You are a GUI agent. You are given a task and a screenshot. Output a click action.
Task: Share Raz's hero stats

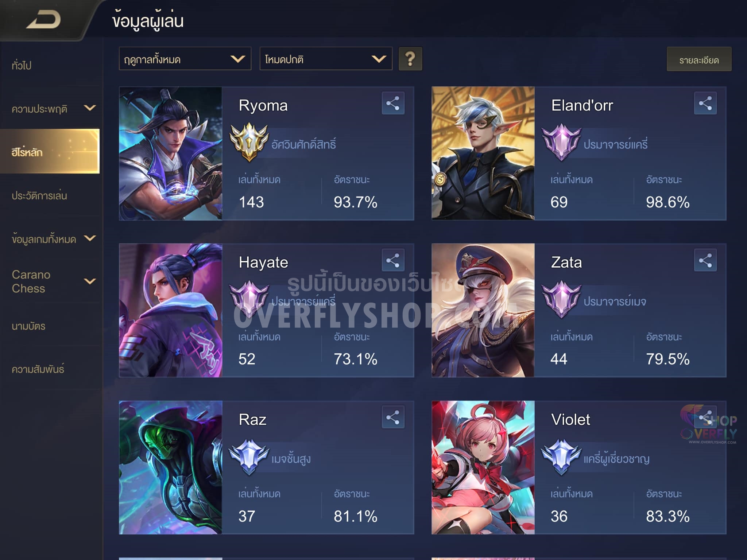click(393, 417)
